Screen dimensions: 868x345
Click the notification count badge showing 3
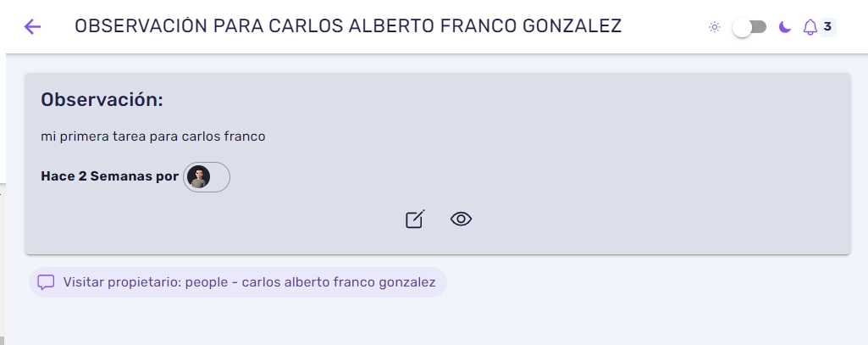click(827, 26)
